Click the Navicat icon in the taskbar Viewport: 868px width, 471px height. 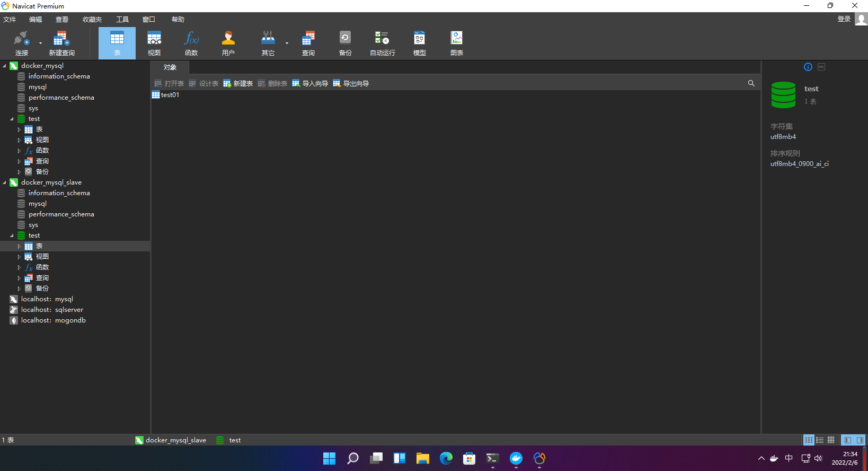point(539,458)
